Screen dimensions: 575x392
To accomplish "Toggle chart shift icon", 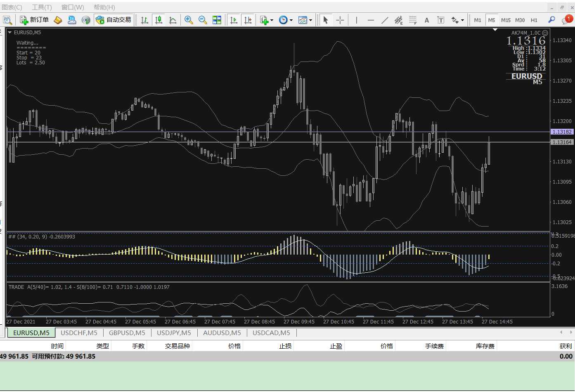I will point(248,20).
